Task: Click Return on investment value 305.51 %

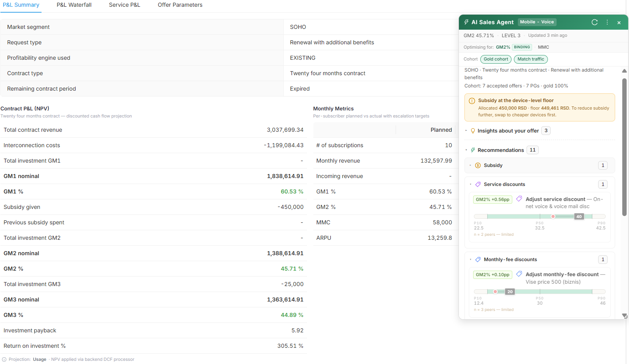Action: click(x=290, y=346)
